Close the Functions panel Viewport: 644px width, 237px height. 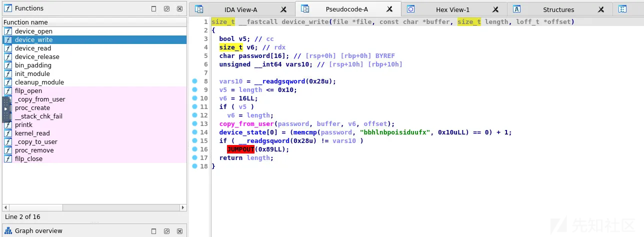coord(179,8)
